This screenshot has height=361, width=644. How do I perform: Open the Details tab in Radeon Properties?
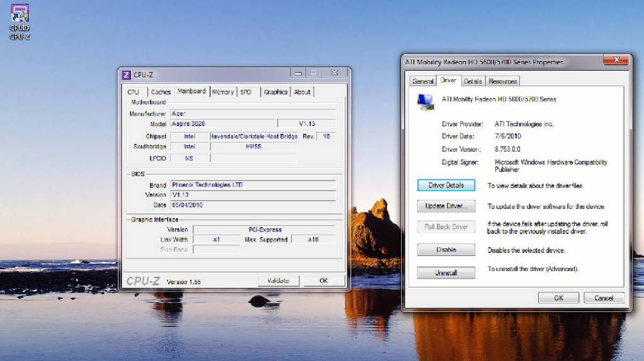pos(473,81)
